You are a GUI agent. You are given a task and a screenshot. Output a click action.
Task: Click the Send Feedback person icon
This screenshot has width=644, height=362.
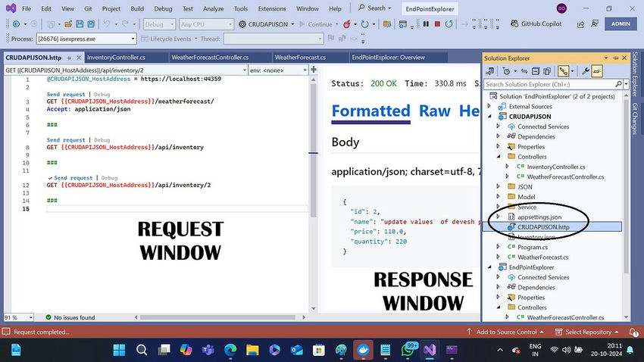(594, 23)
